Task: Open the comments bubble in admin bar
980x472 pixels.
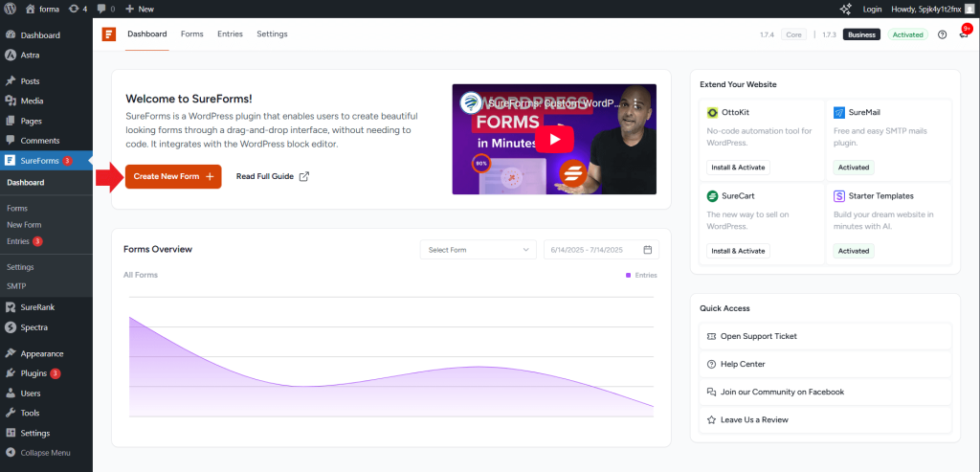Action: click(x=105, y=9)
